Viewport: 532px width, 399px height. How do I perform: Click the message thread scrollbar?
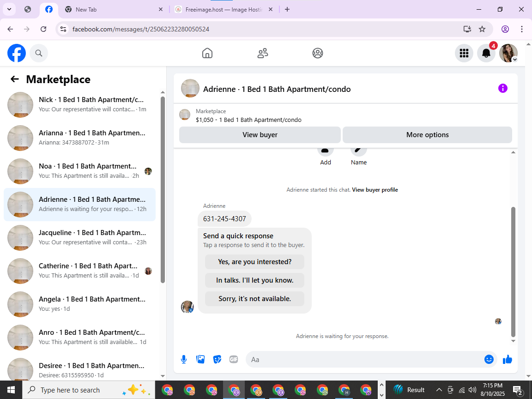[513, 272]
